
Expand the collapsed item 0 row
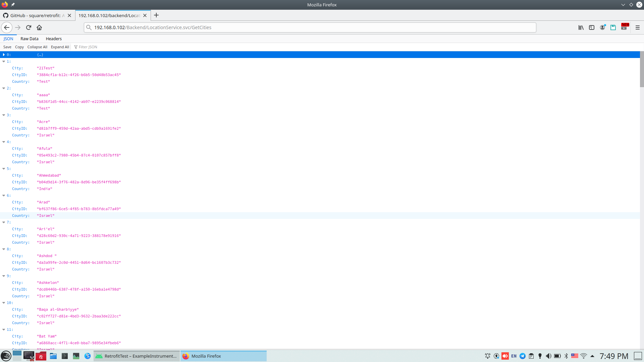click(4, 55)
